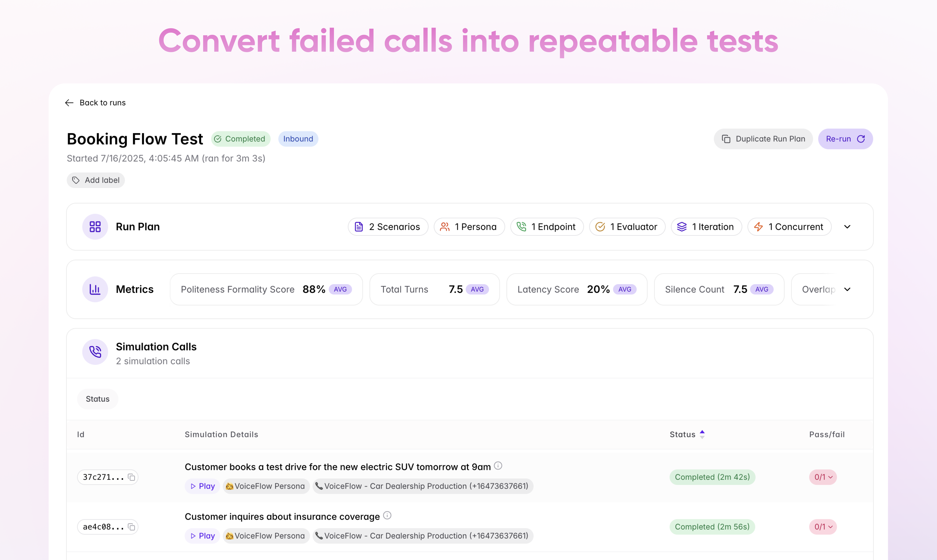The height and width of the screenshot is (560, 937).
Task: Open the 0/1 pass/fail dropdown for ae4c08
Action: [x=823, y=527]
